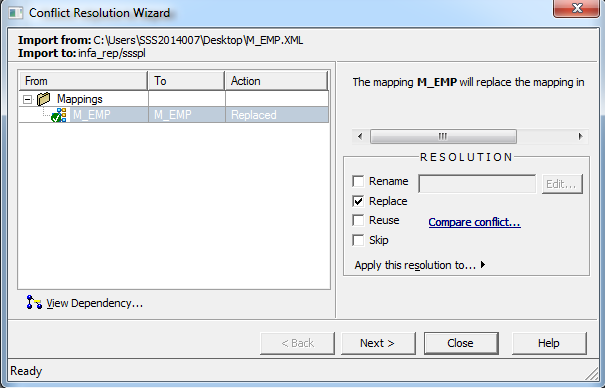Click the Replaced action cell
Screen dimensions: 605x388
277,115
